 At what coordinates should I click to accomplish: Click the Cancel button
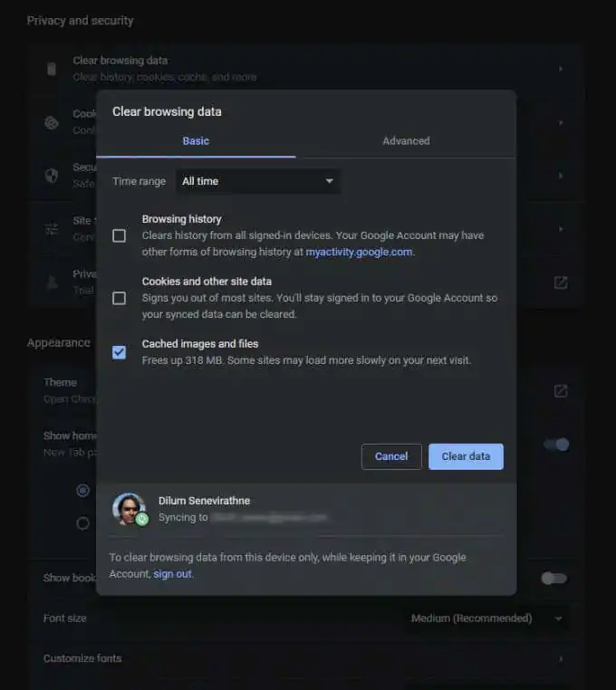(391, 456)
